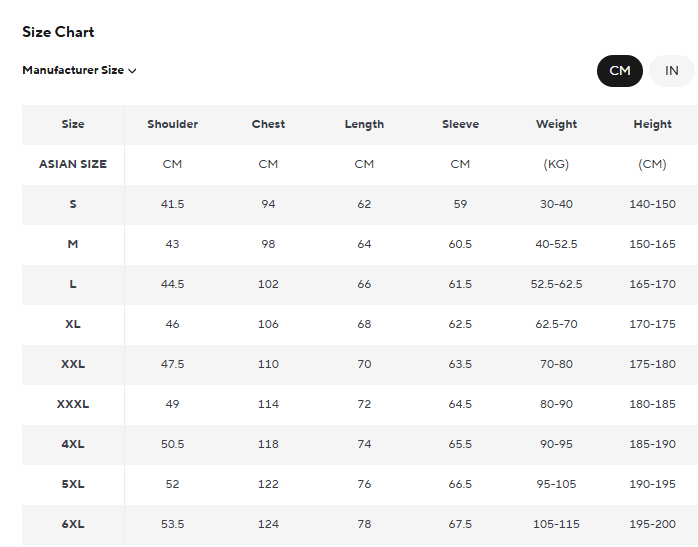Screen dimensions: 698x547
Task: Click weight range 105-115
Action: 556,525
